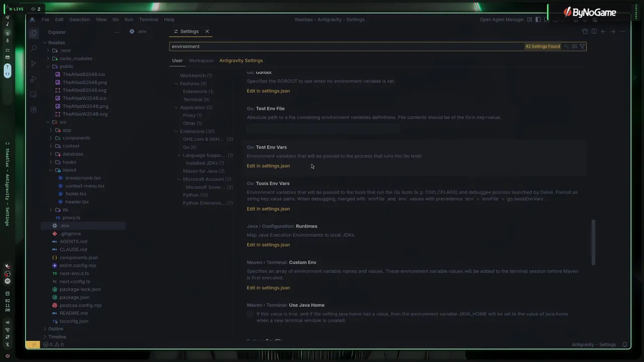Click the Antigravity logo in the title bar

[32, 20]
